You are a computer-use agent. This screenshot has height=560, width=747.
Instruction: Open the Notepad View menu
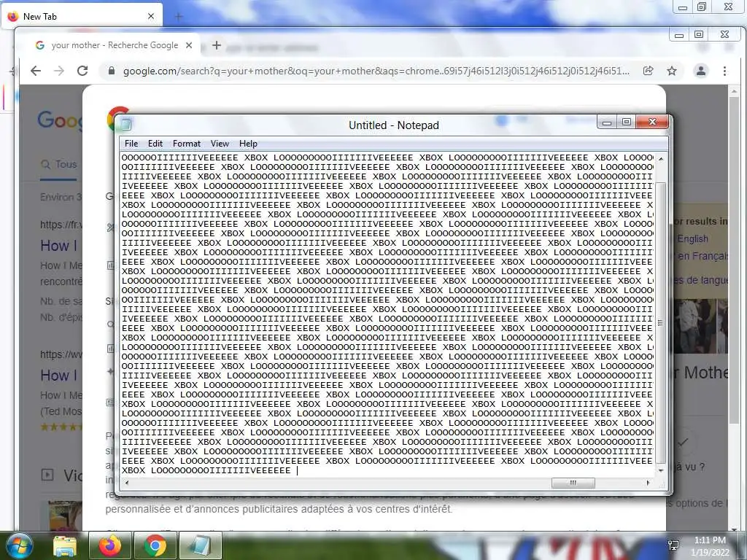[220, 144]
